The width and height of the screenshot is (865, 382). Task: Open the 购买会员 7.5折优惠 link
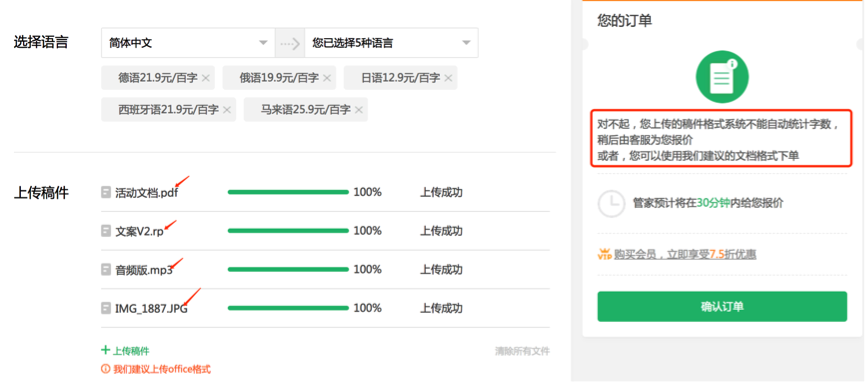click(685, 254)
